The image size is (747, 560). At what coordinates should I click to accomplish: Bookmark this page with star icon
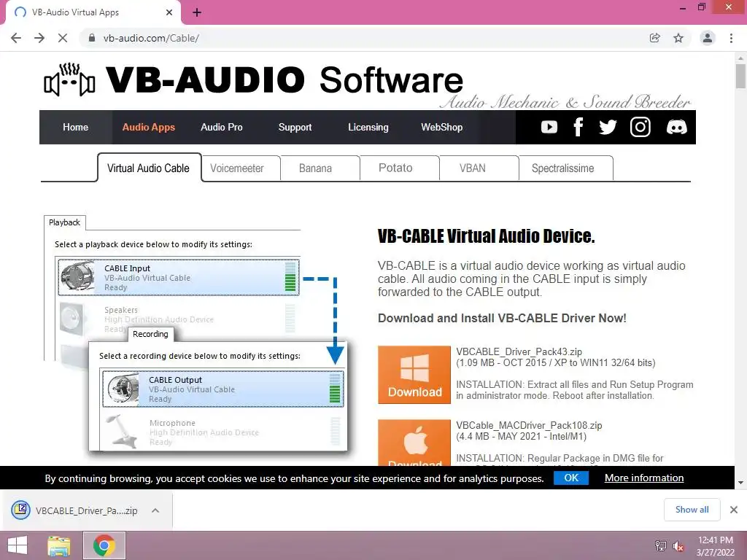[x=678, y=38]
